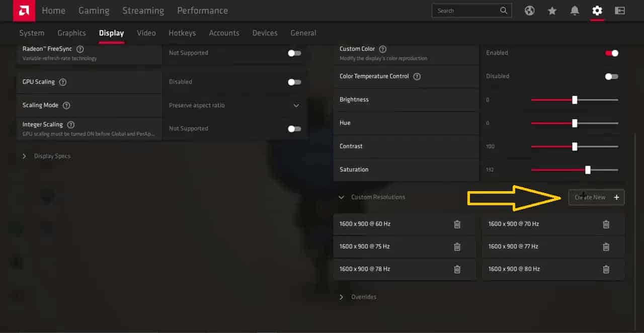
Task: Enable Color Temperature Control
Action: (x=612, y=76)
